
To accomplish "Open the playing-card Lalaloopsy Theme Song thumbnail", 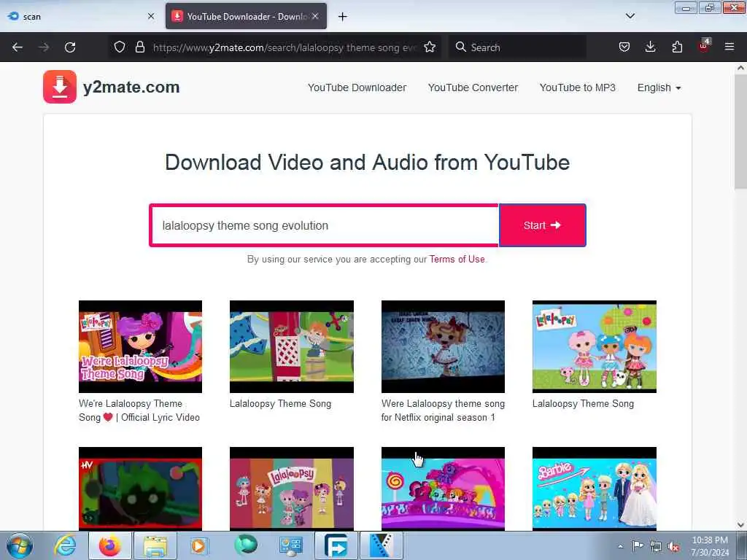I will coord(292,346).
